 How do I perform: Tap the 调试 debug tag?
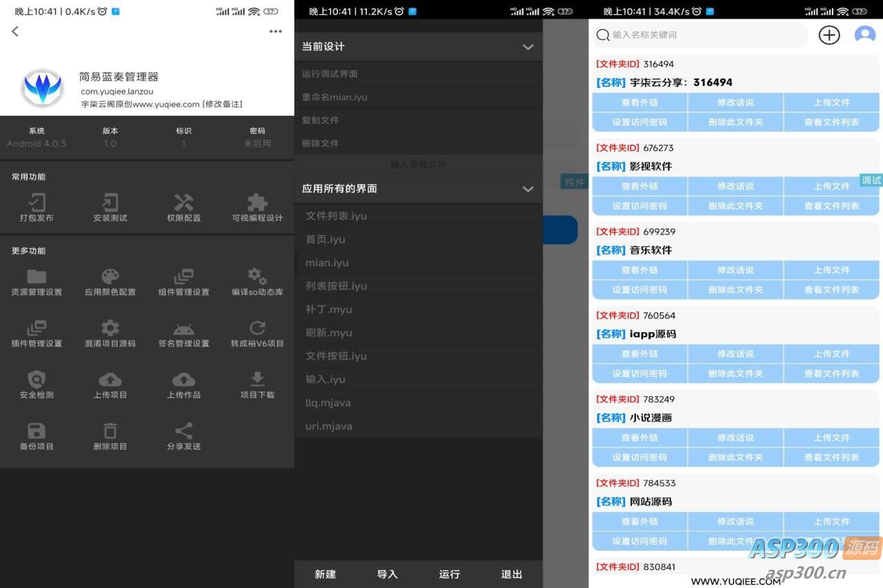click(x=871, y=181)
